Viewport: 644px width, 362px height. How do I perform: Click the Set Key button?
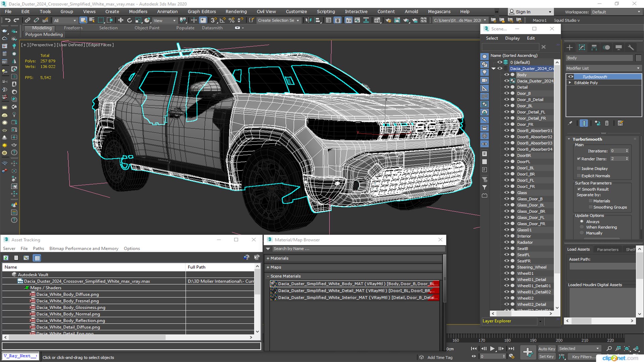click(x=546, y=357)
